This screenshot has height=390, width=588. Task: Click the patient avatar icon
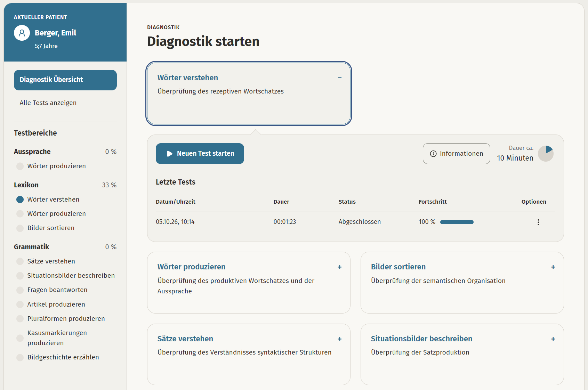tap(22, 33)
